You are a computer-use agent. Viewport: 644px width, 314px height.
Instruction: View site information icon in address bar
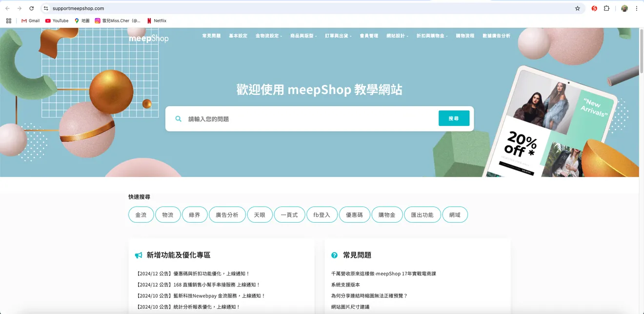[x=46, y=8]
